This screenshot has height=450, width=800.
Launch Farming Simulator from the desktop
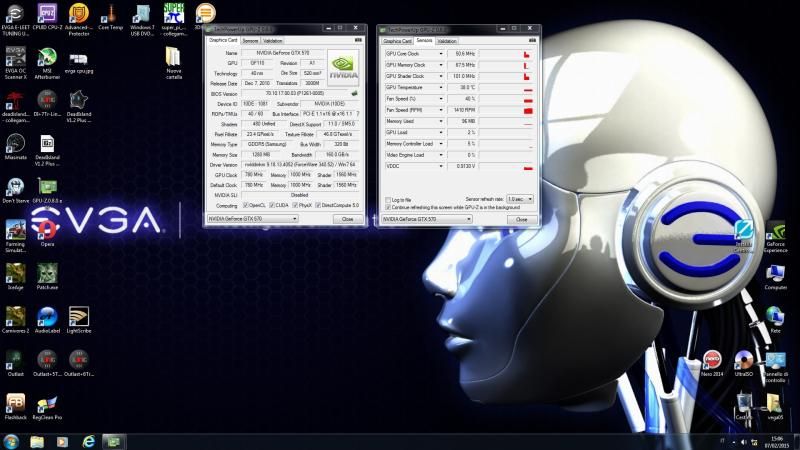pos(15,236)
